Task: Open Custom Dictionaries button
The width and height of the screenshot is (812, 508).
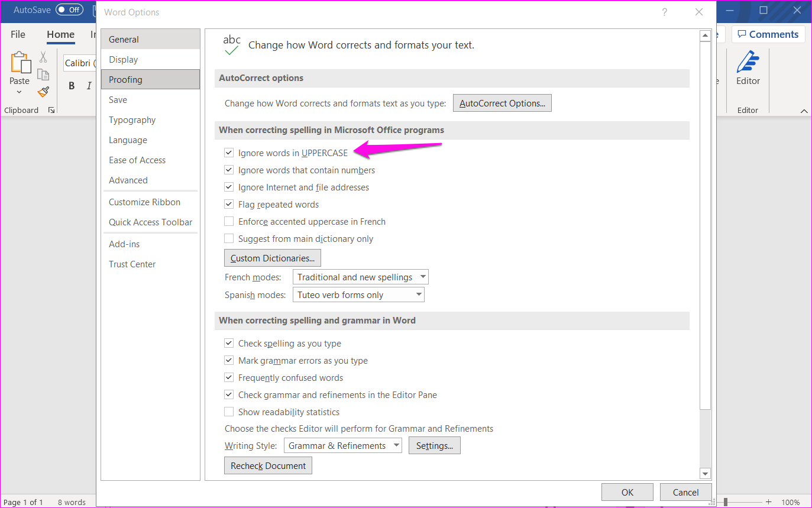Action: tap(273, 258)
